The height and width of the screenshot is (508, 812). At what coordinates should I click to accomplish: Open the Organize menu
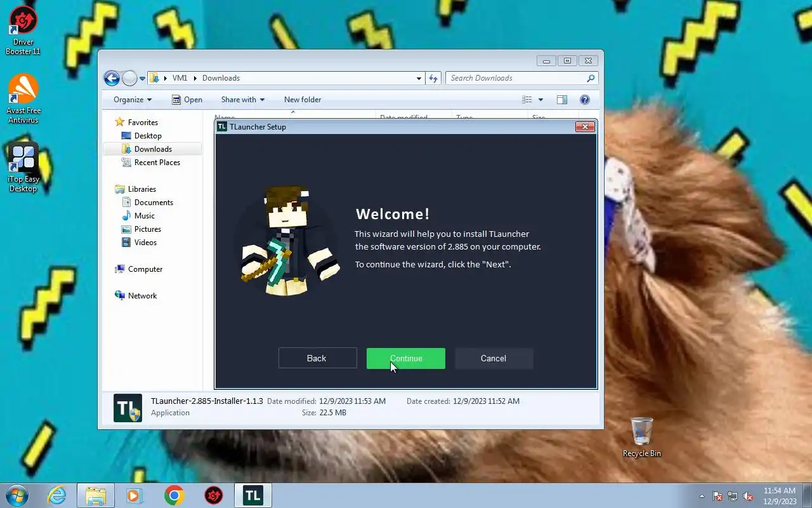point(133,100)
